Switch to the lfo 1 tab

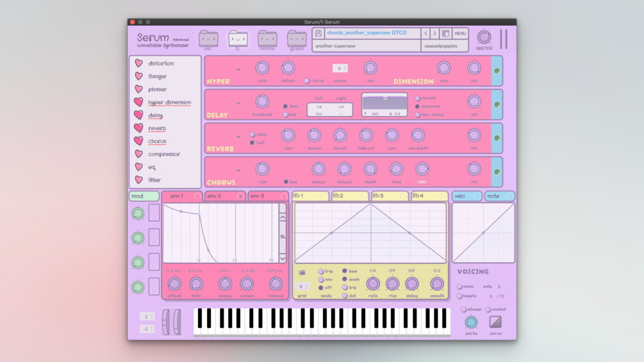310,196
